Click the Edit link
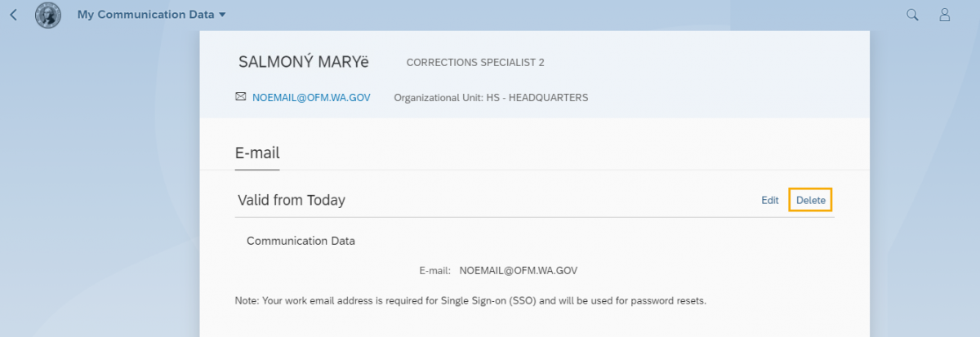The image size is (980, 337). tap(769, 200)
